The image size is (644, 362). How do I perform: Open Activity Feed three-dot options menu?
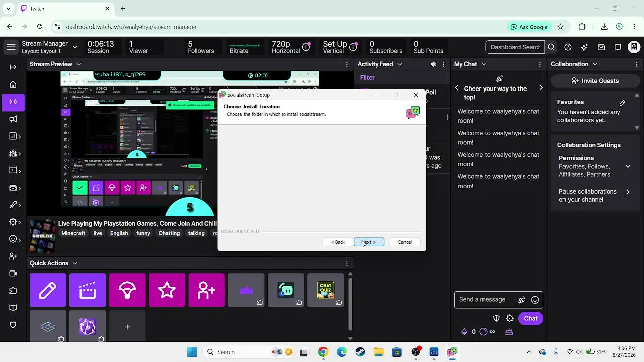443,64
